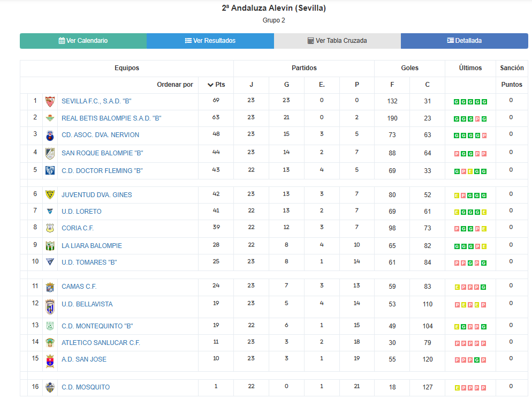532x398 pixels.
Task: Click the La Liara Balompie crest
Action: (50, 246)
